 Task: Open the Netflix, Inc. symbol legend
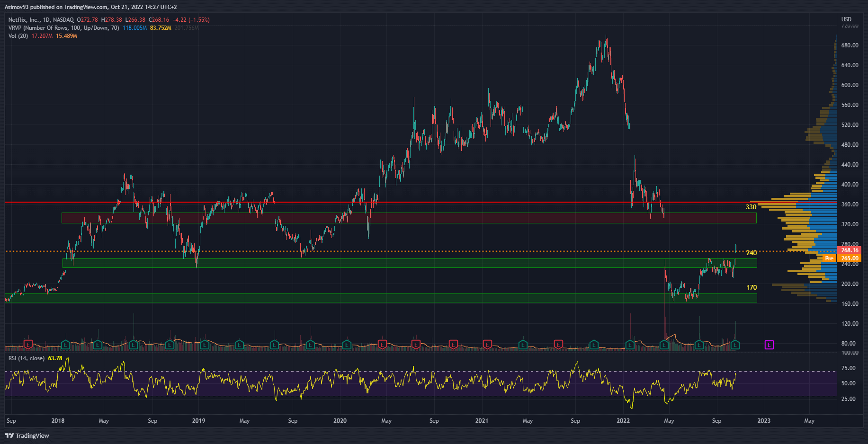[41, 20]
